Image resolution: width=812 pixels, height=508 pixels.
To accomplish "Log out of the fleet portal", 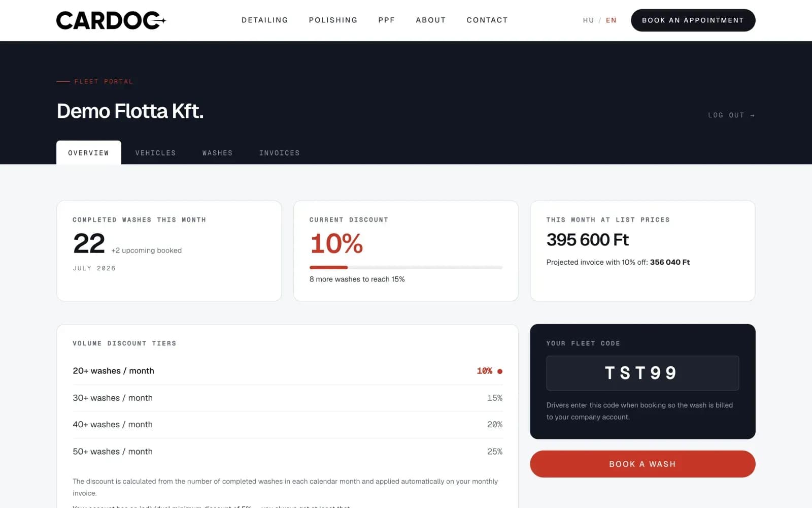I will (x=731, y=115).
